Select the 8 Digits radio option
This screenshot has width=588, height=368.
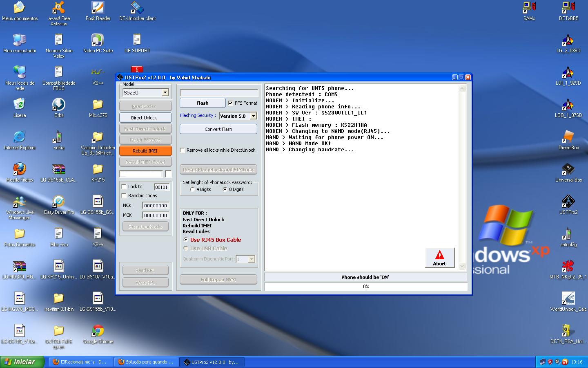(225, 189)
